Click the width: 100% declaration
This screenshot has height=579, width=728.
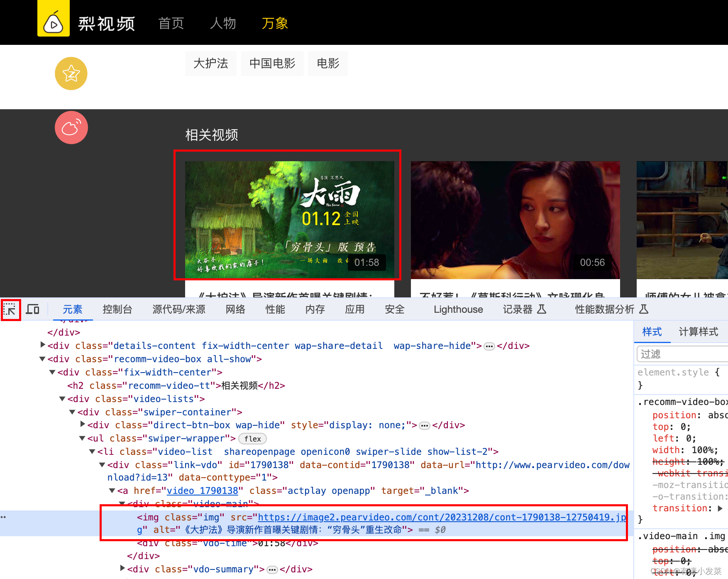(685, 450)
